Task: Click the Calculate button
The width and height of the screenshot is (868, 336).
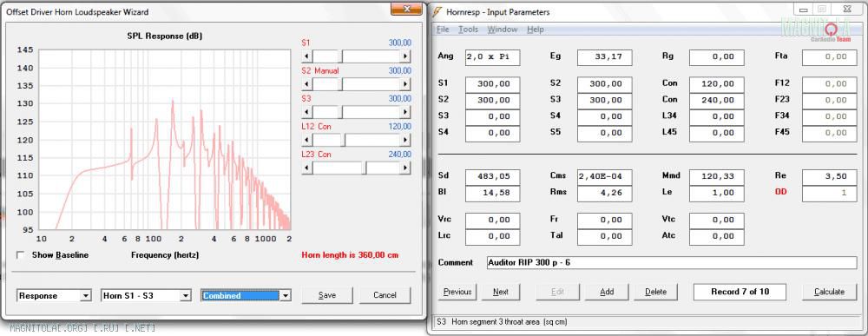Action: [x=829, y=292]
